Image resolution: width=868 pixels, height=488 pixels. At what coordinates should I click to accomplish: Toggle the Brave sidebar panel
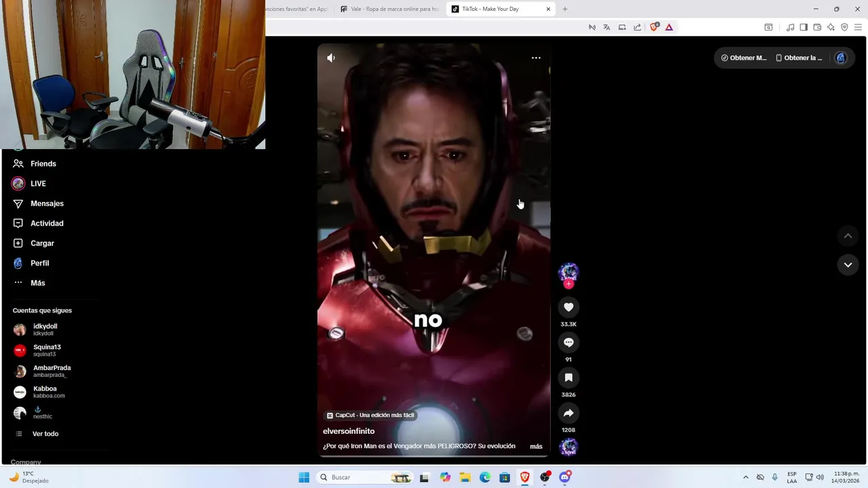point(804,27)
